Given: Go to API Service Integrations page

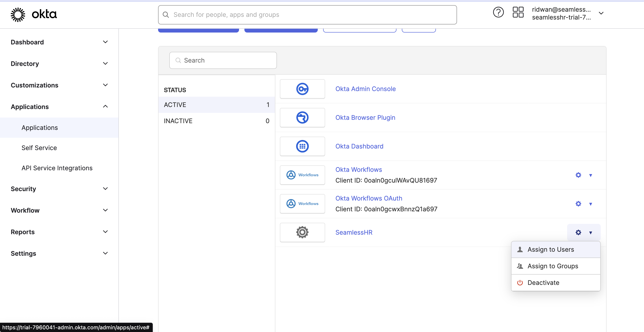Looking at the screenshot, I should click(x=57, y=168).
